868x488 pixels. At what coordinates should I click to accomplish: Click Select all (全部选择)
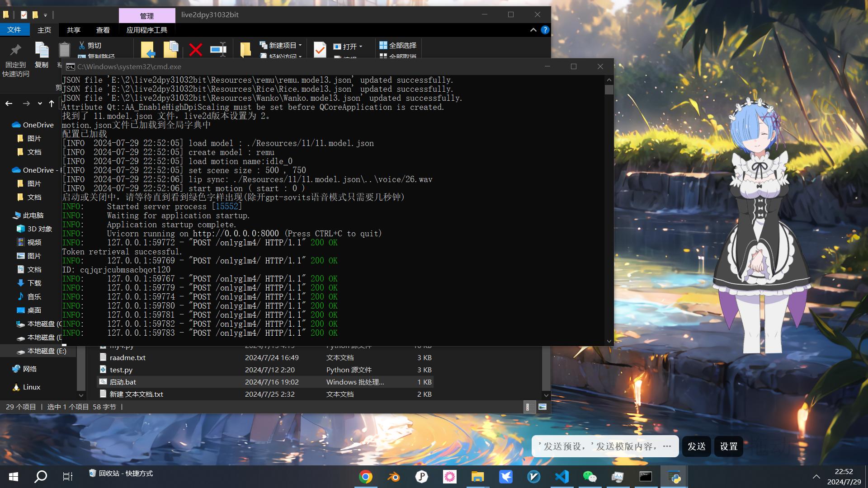[x=398, y=45]
